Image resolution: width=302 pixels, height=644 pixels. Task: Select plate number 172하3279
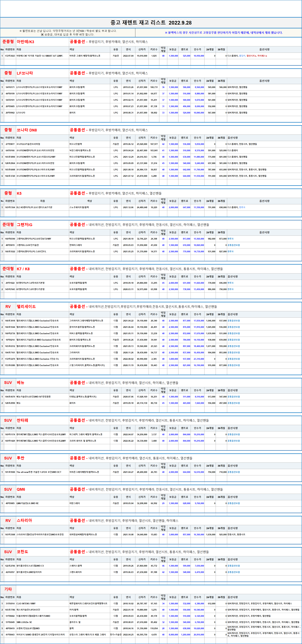pyautogui.click(x=10, y=359)
